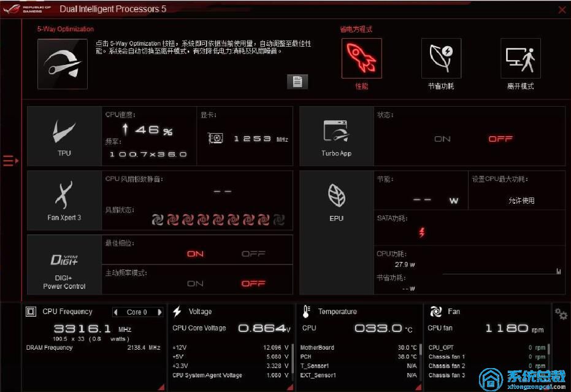571x392 pixels.
Task: Open DIGI+ Power Control panel
Action: coord(64,265)
